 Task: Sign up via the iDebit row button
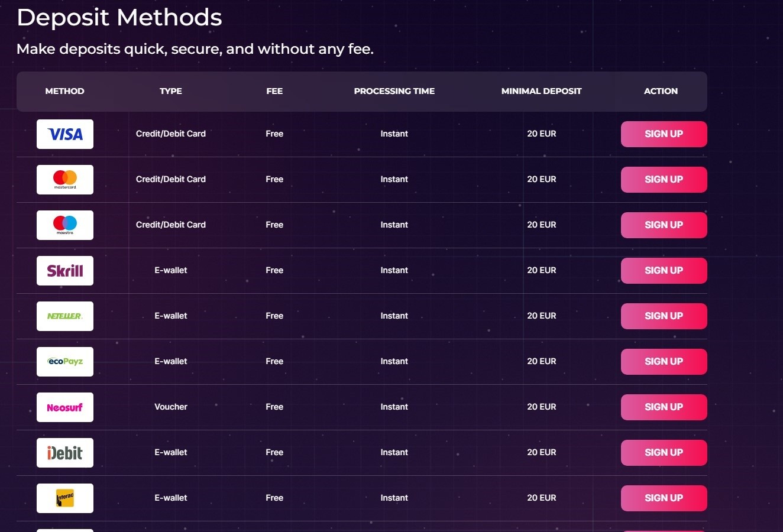tap(664, 453)
